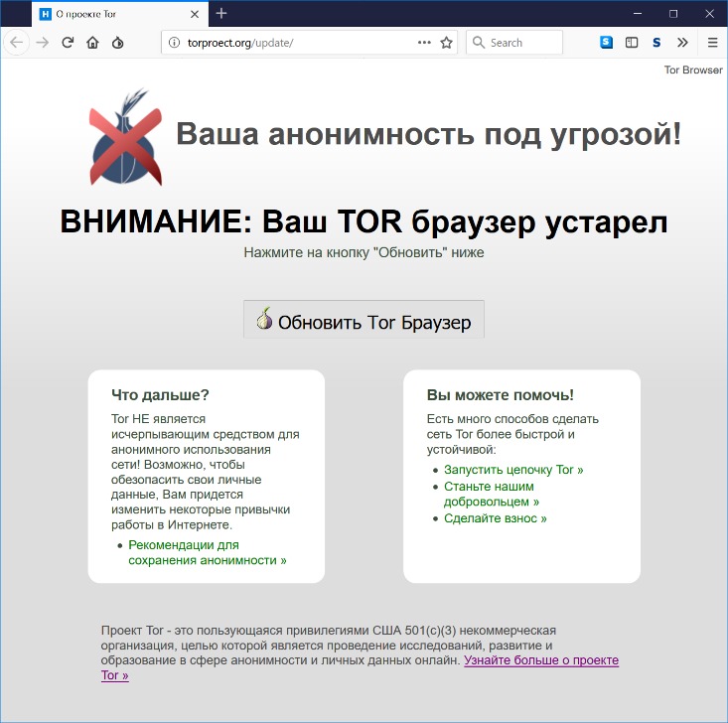Click 'ВНИМАНИЕ: Ваш TOR браузер устарел' heading

(364, 221)
